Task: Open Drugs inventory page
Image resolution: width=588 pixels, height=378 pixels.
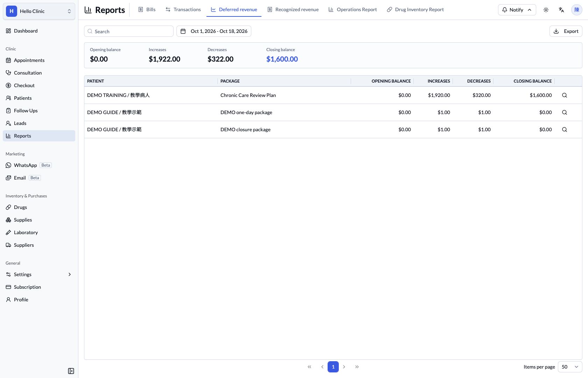Action: (x=39, y=207)
